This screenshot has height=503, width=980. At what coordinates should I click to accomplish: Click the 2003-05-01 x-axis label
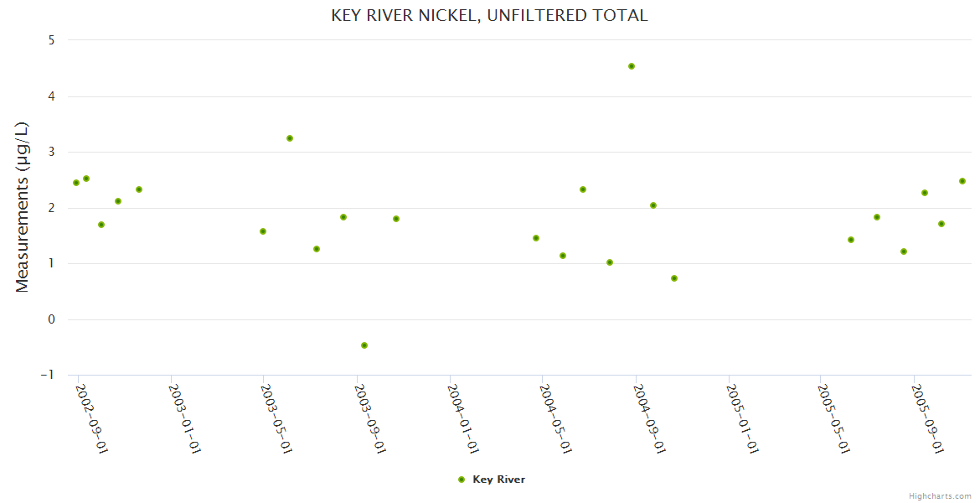276,418
